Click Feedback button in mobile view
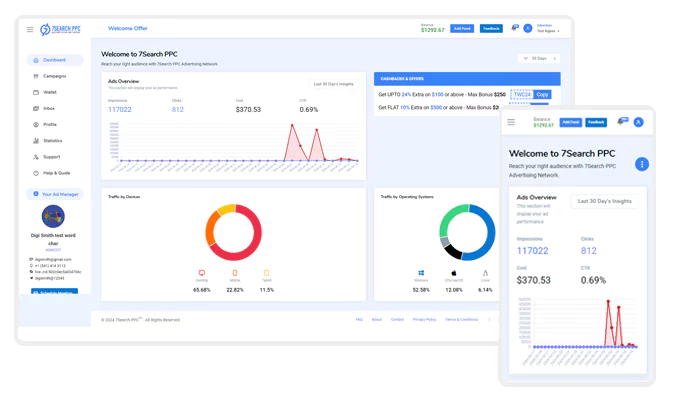Image resolution: width=679 pixels, height=400 pixels. 596,123
